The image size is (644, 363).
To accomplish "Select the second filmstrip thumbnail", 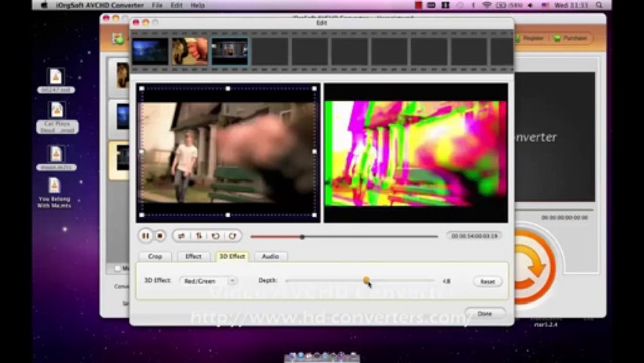I will click(190, 51).
